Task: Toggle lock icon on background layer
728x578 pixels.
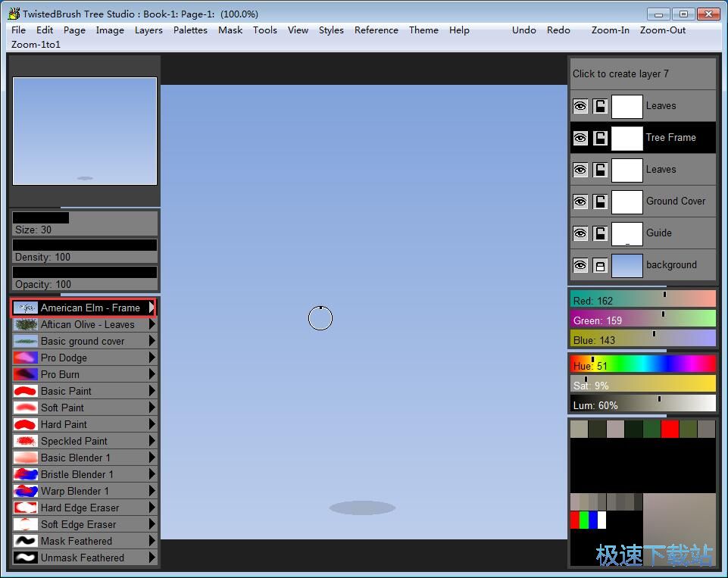Action: point(600,266)
